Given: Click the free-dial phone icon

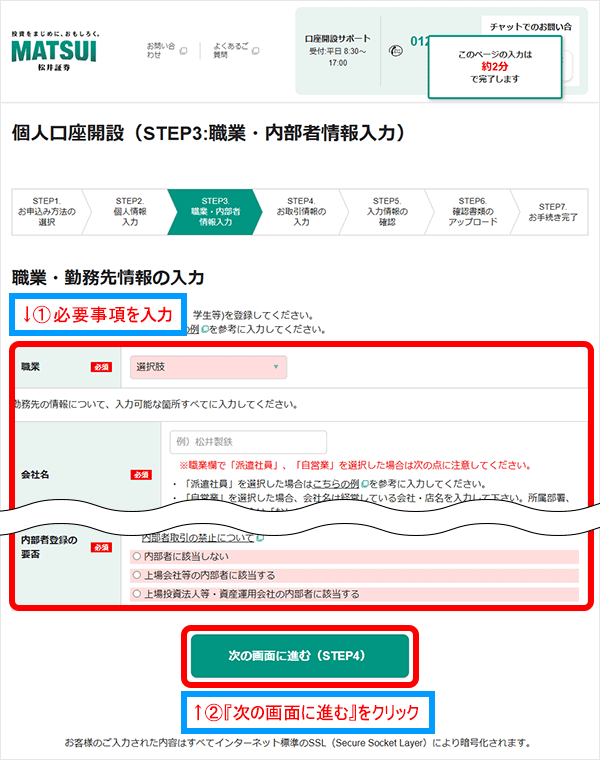Looking at the screenshot, I should [x=396, y=50].
